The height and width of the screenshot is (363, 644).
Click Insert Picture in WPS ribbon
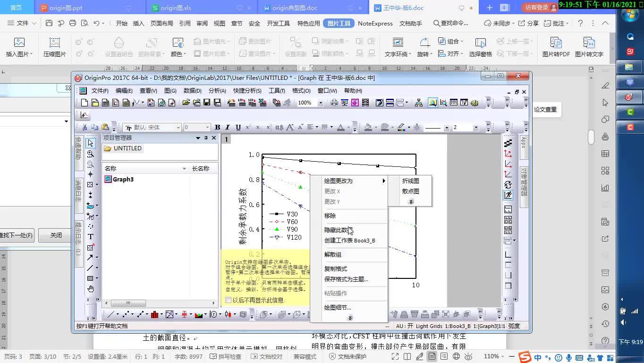tap(19, 47)
